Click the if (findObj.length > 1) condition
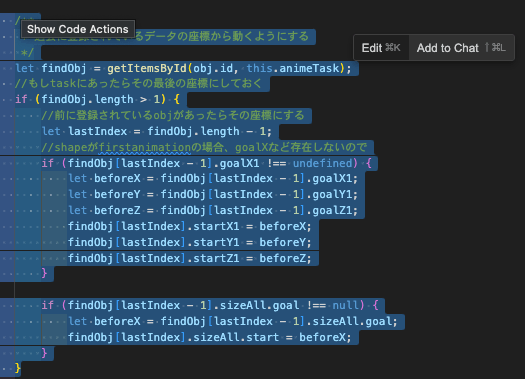 [97, 99]
